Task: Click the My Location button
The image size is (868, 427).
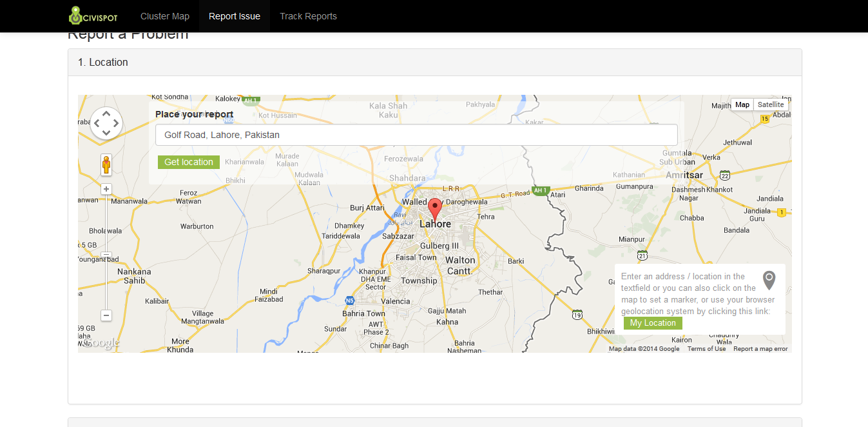Action: pyautogui.click(x=653, y=323)
